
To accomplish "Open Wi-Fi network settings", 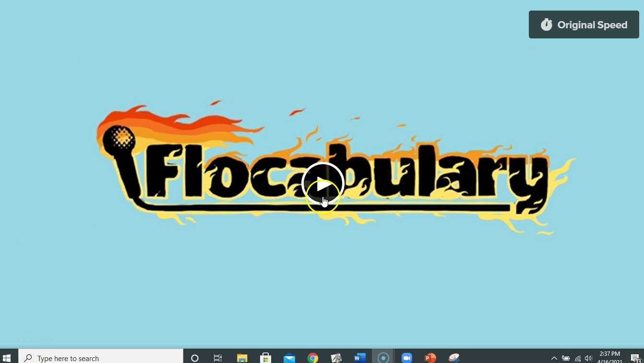I will [x=577, y=358].
